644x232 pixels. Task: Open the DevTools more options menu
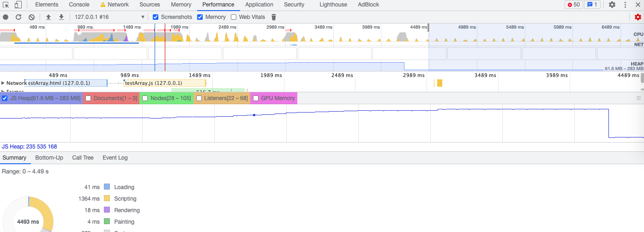coord(625,5)
